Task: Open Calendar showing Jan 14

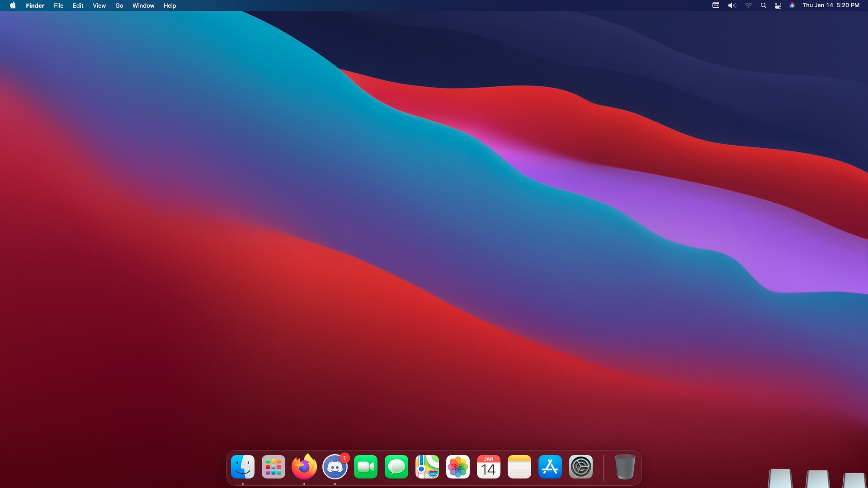Action: pos(489,467)
